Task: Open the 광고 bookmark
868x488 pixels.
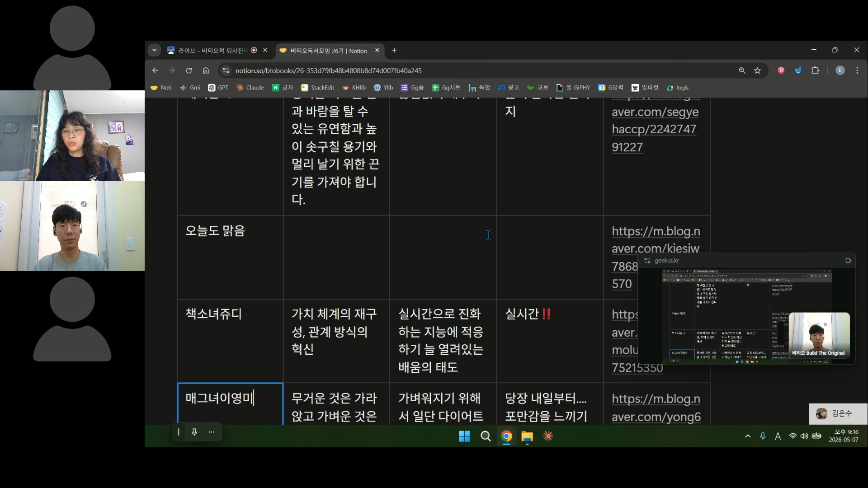Action: point(508,88)
